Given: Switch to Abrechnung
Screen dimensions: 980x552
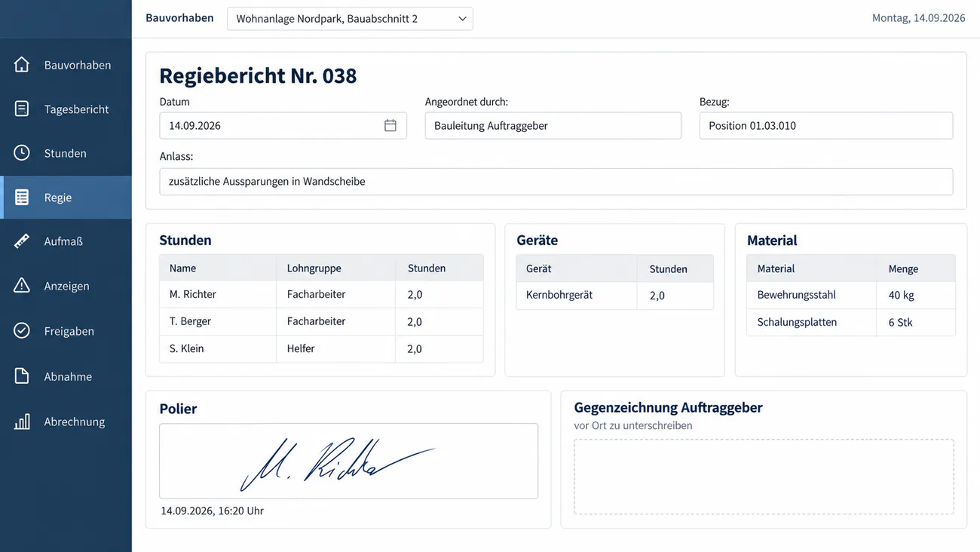Looking at the screenshot, I should (66, 422).
